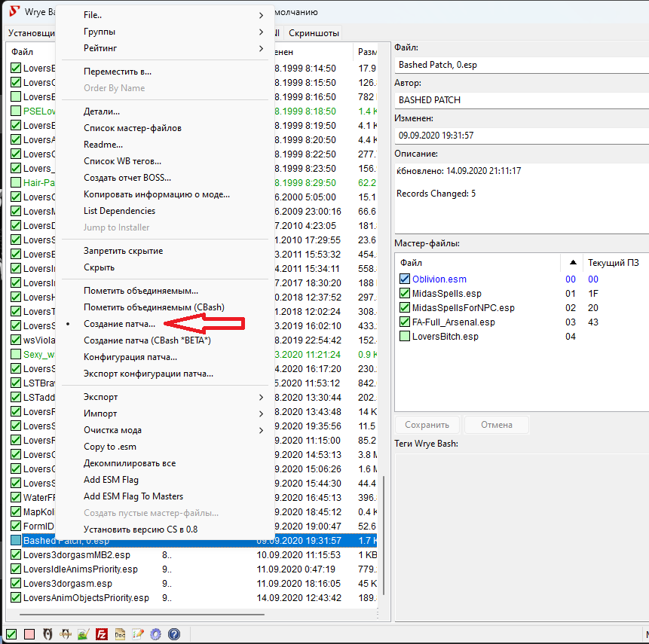Click the Oblivion launcher icon in status bar

pos(47,634)
